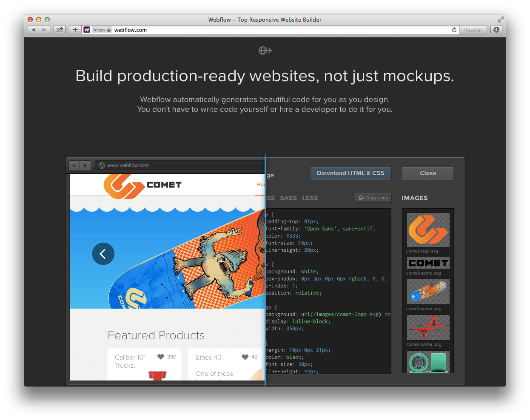Click the Comet logo in the site header
The image size is (530, 420).
click(124, 186)
